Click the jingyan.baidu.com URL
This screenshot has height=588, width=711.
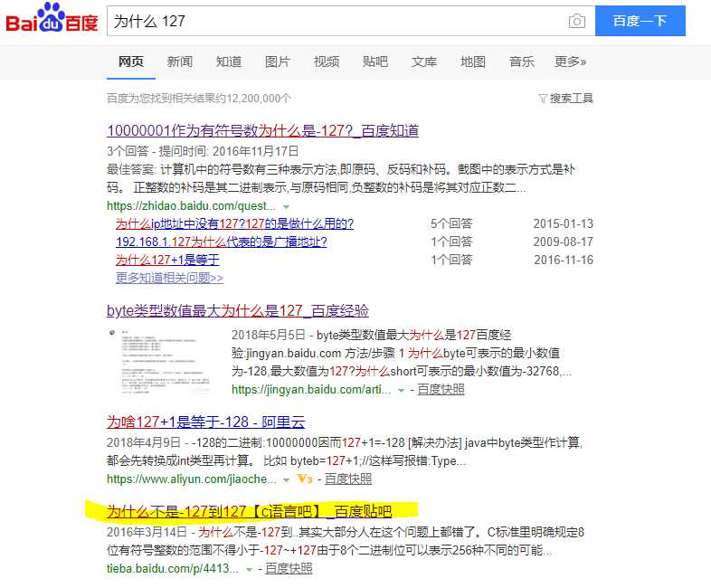click(x=311, y=389)
